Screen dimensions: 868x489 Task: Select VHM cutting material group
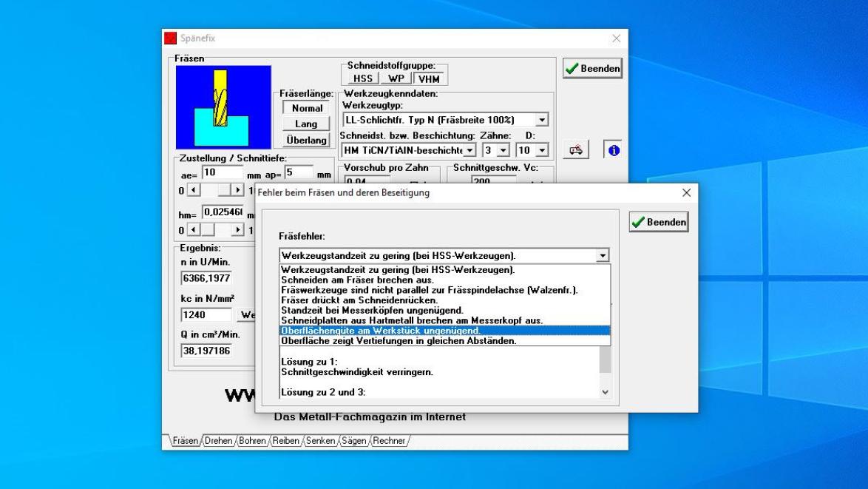429,78
